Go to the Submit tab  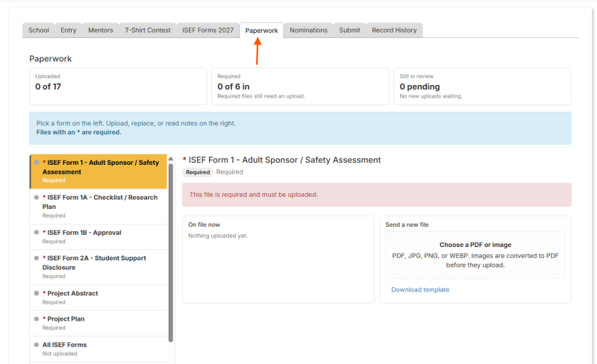point(349,30)
